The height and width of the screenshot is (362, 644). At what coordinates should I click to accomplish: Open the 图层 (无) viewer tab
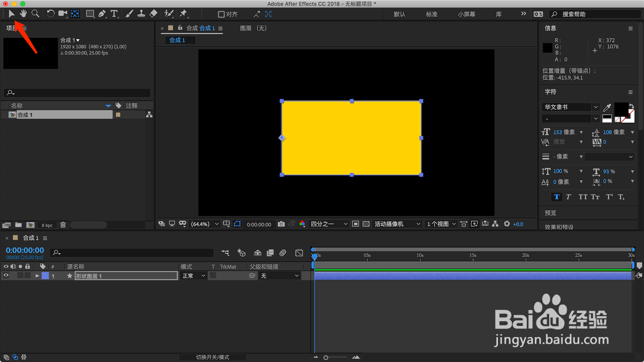click(253, 28)
